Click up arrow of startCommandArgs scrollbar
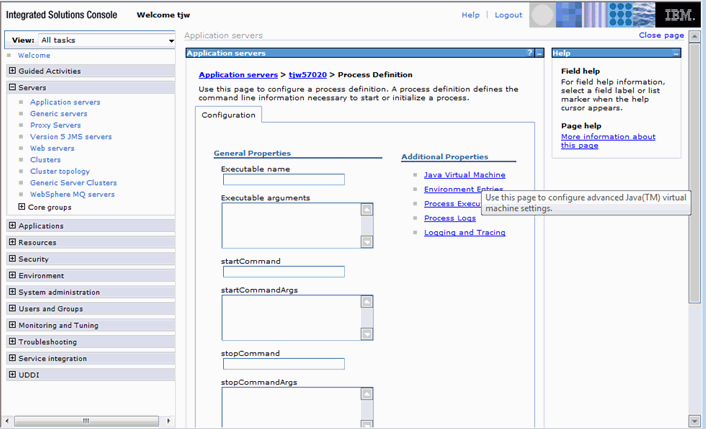 [367, 302]
